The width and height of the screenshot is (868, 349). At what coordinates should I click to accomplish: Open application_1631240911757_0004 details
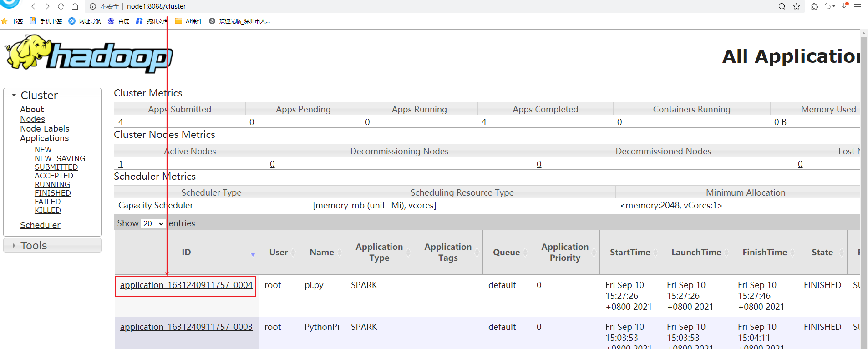pos(186,285)
